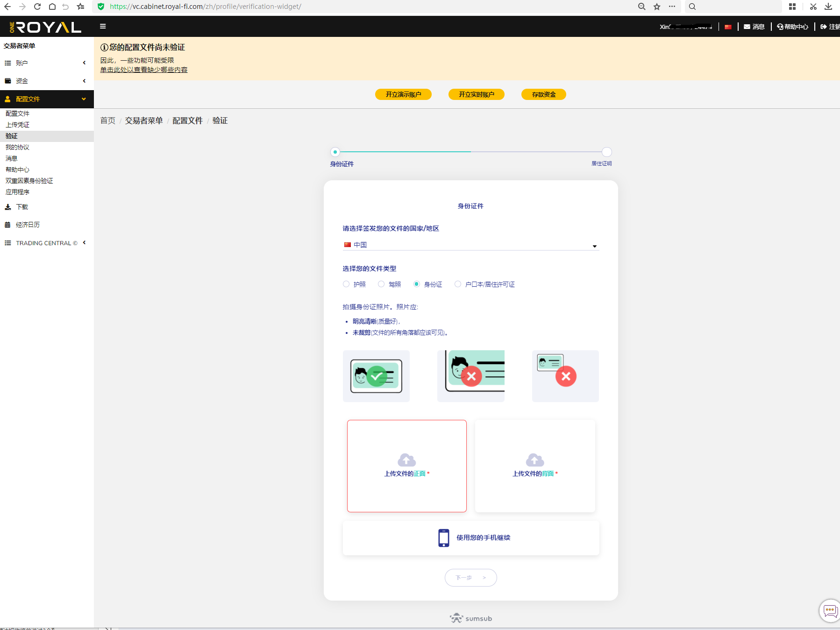Viewport: 840px width, 630px height.
Task: Open 帮助中心 in sidebar
Action: (x=18, y=170)
